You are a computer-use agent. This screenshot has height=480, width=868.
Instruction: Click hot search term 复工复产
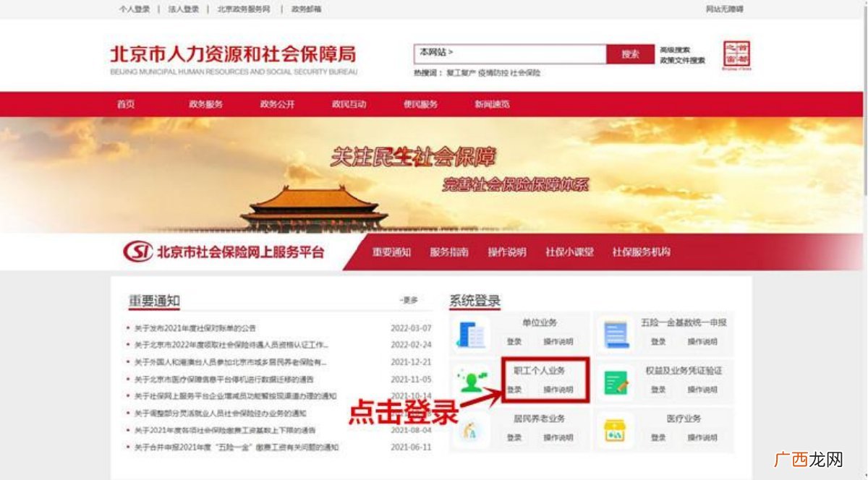pyautogui.click(x=461, y=73)
